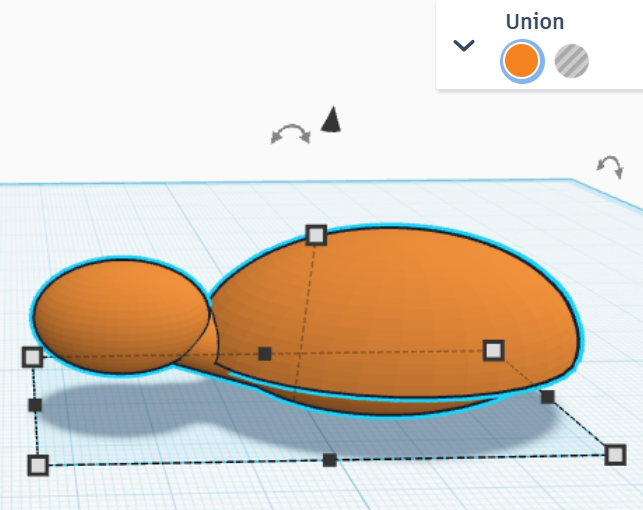
Task: Select the bottom-right white corner handle
Action: [615, 455]
